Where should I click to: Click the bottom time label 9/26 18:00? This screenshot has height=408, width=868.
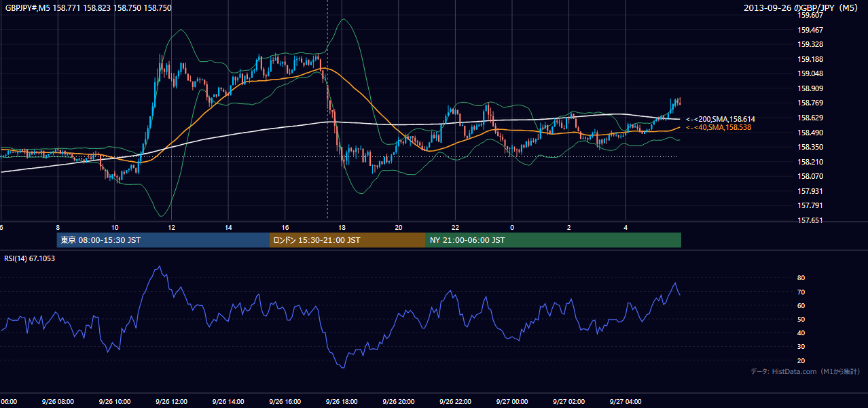pos(342,402)
